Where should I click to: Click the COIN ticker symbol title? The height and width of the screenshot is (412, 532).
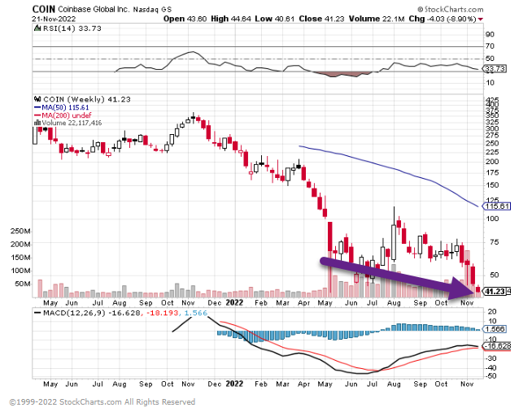pos(44,9)
